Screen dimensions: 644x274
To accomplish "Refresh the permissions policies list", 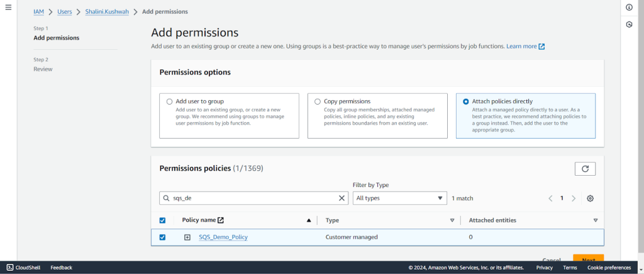I will point(586,169).
